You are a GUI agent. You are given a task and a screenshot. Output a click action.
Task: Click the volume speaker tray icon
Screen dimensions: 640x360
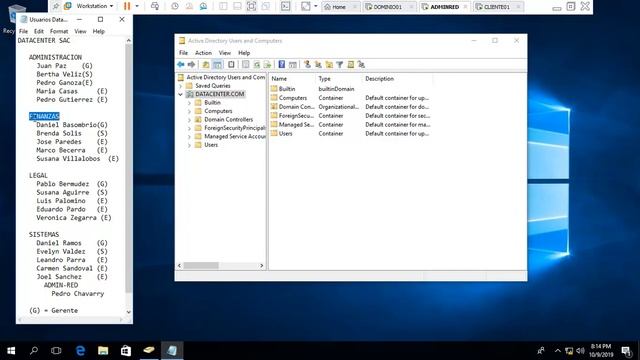(580, 351)
